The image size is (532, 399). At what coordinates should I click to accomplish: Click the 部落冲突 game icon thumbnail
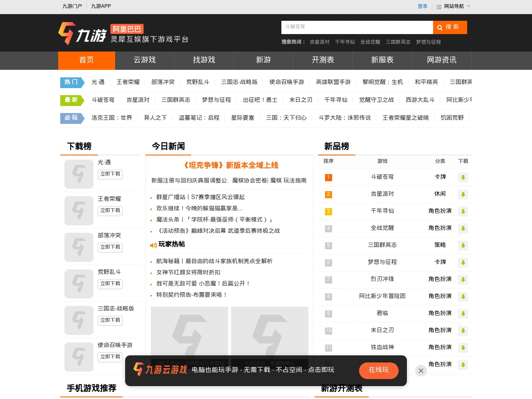click(79, 247)
